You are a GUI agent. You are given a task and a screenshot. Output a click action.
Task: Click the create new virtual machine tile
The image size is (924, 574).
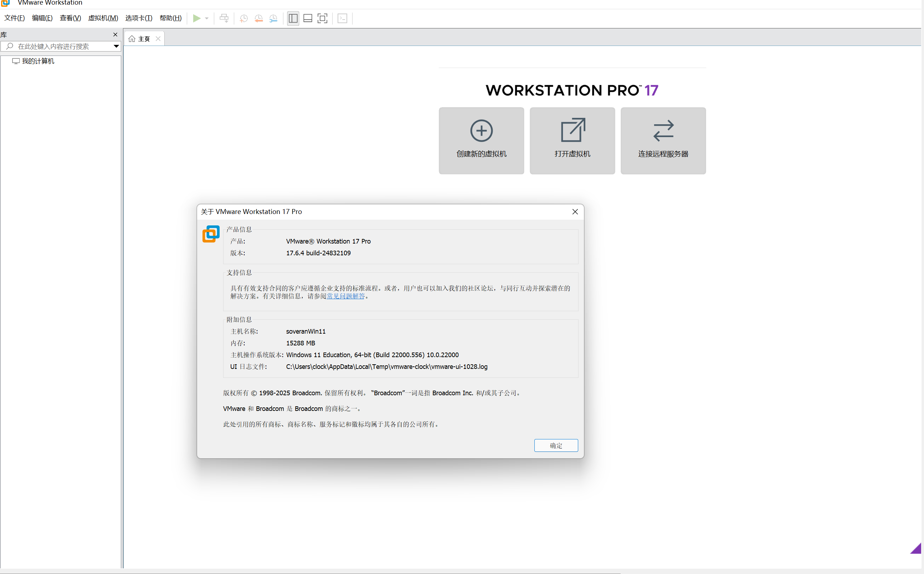pyautogui.click(x=481, y=140)
